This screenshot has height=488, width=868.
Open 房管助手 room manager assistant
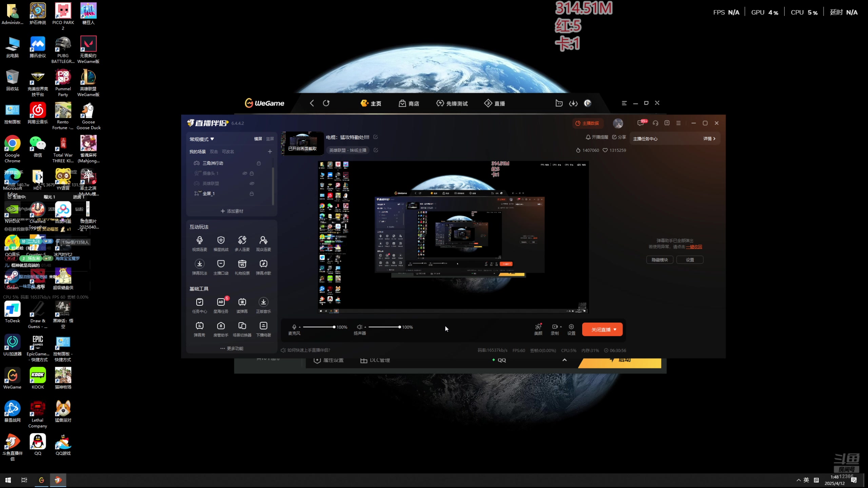point(221,329)
